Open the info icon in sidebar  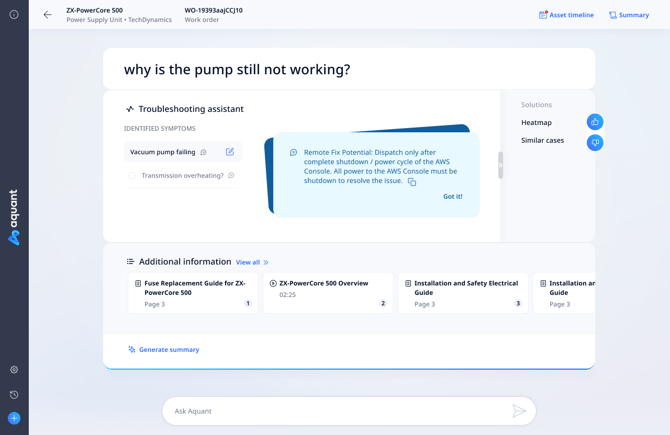[14, 15]
